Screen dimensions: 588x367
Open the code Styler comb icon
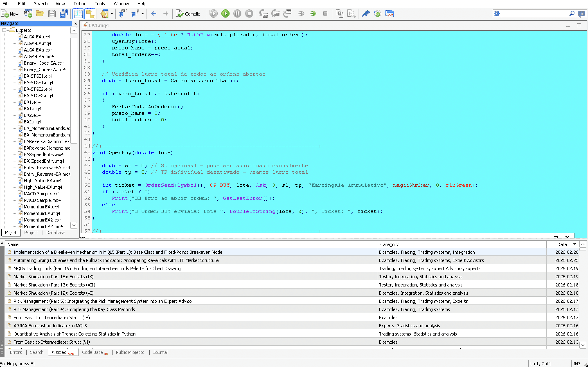point(365,14)
